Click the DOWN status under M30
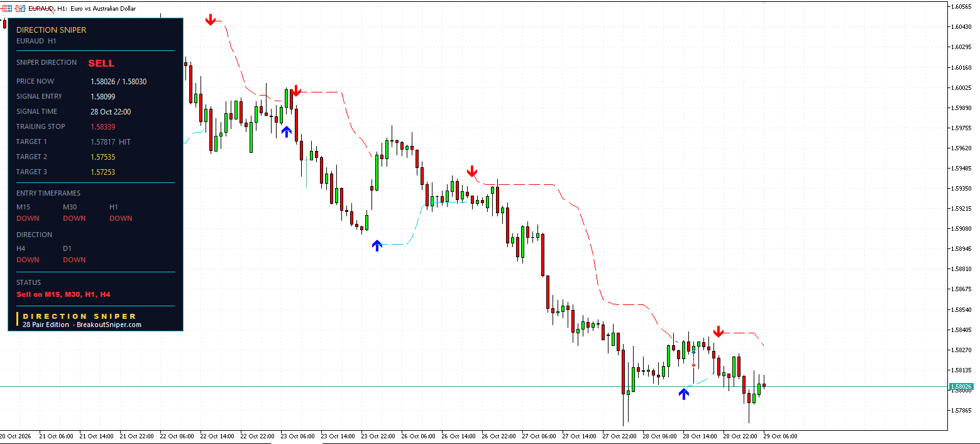The width and height of the screenshot is (980, 444). 74,218
